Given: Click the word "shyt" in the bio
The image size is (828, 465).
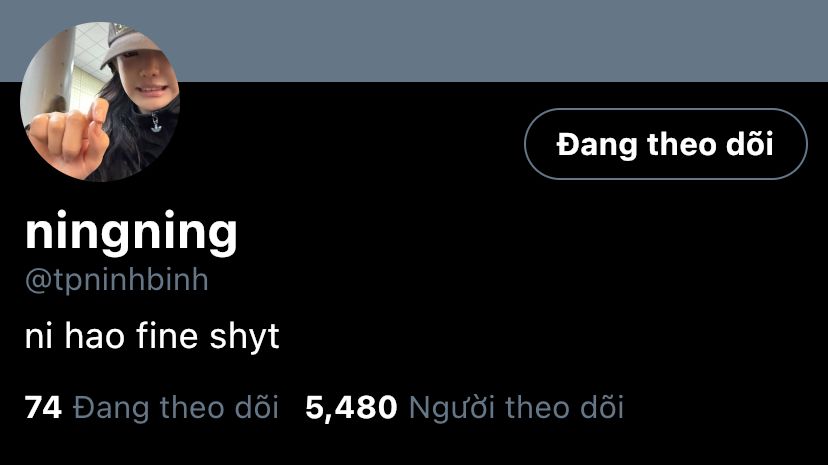Looking at the screenshot, I should coord(244,338).
